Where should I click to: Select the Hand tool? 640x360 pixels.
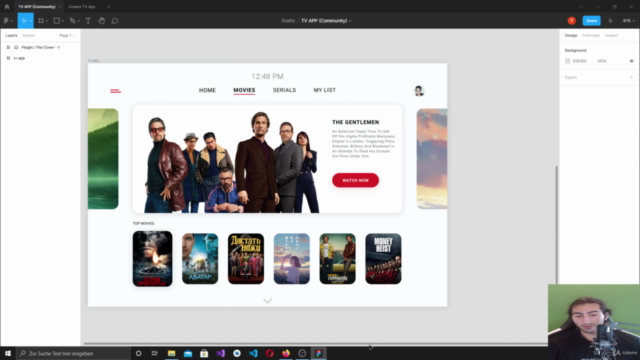102,21
